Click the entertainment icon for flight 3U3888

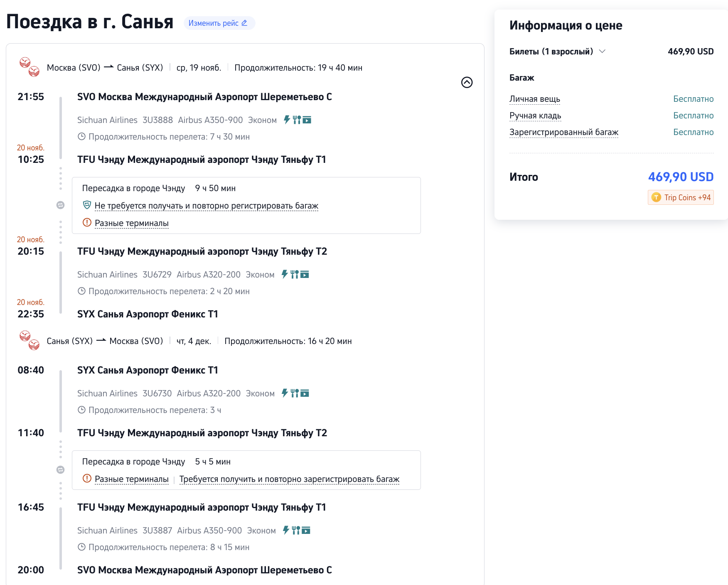[x=307, y=120]
